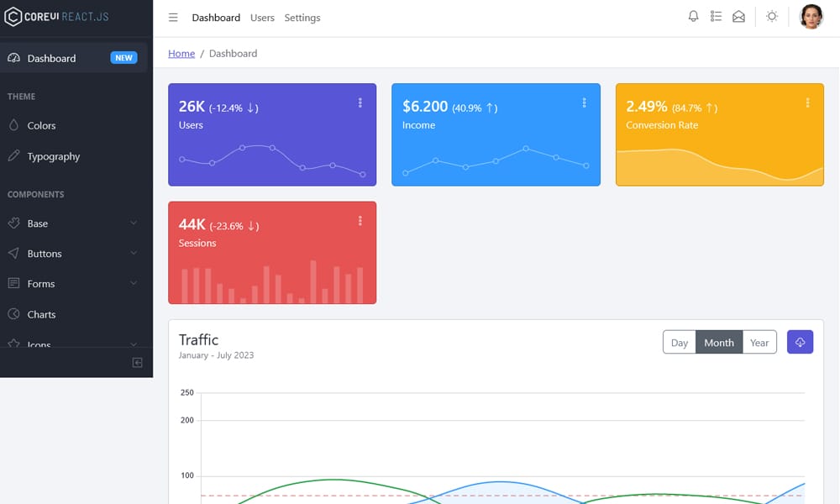Open the Users menu in top navigation
Screen dimensions: 840x504
262,17
